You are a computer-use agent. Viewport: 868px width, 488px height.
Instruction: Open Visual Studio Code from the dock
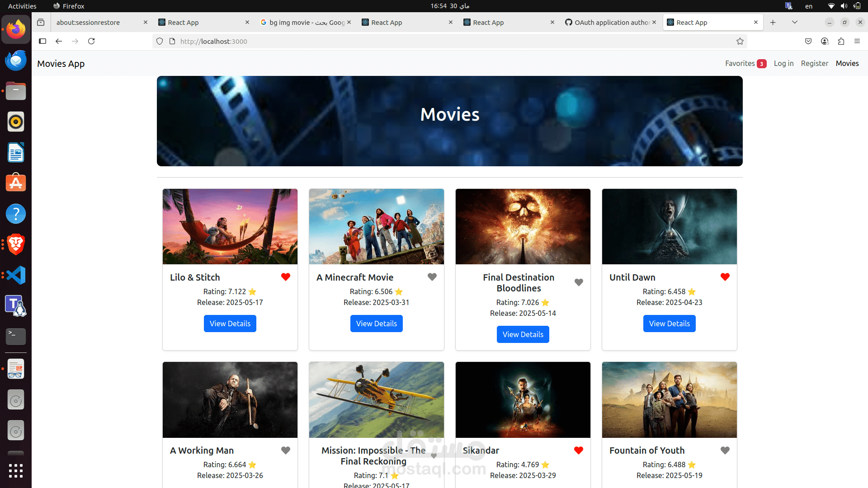coord(16,275)
